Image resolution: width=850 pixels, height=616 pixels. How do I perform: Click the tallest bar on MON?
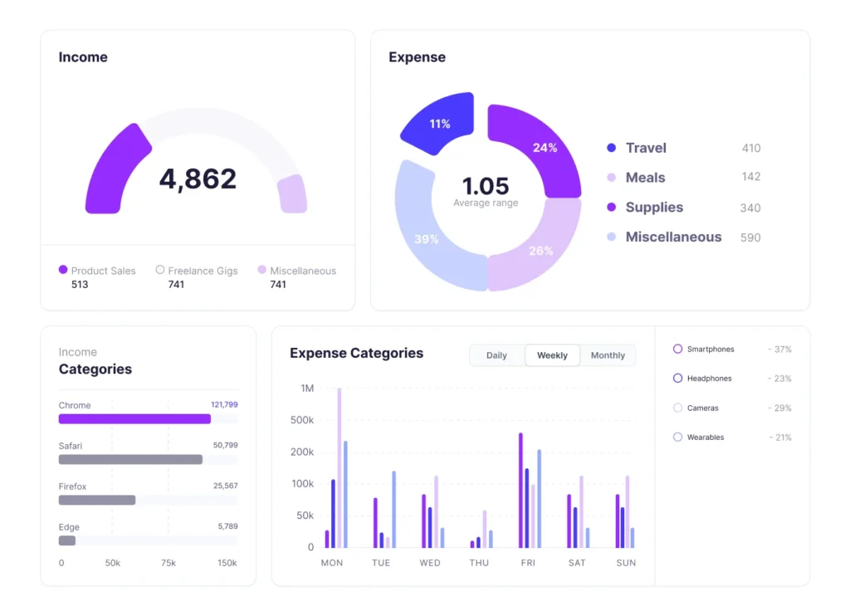pyautogui.click(x=340, y=467)
